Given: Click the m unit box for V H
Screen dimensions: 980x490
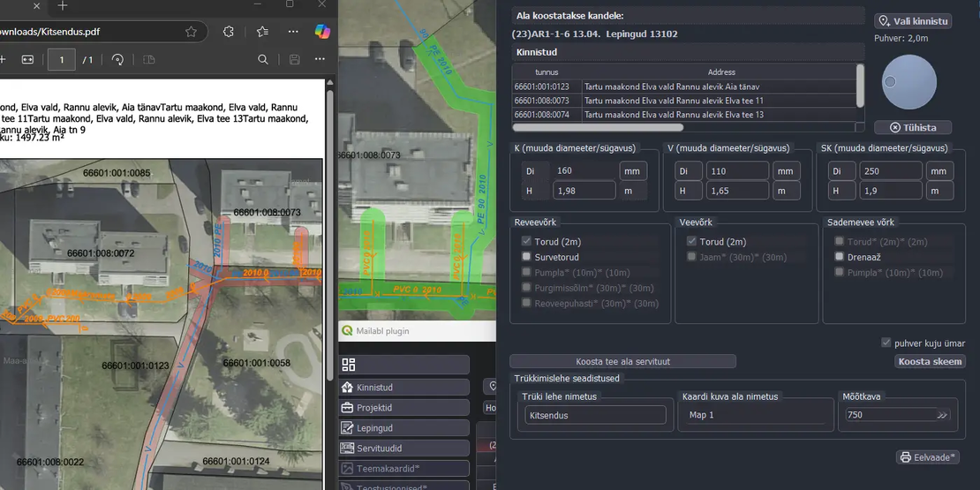Looking at the screenshot, I should (787, 191).
